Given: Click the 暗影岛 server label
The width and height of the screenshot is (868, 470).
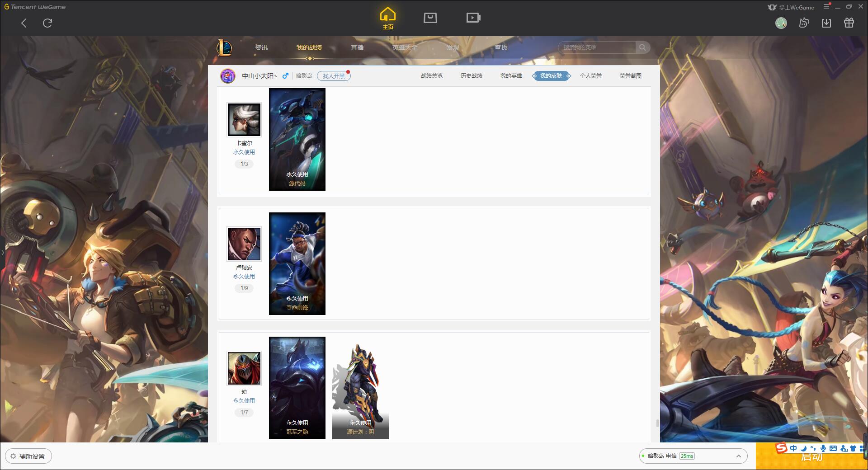Looking at the screenshot, I should (x=304, y=76).
